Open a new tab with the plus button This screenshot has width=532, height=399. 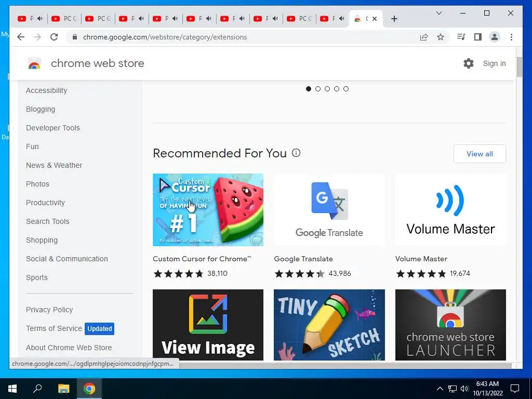click(x=394, y=19)
